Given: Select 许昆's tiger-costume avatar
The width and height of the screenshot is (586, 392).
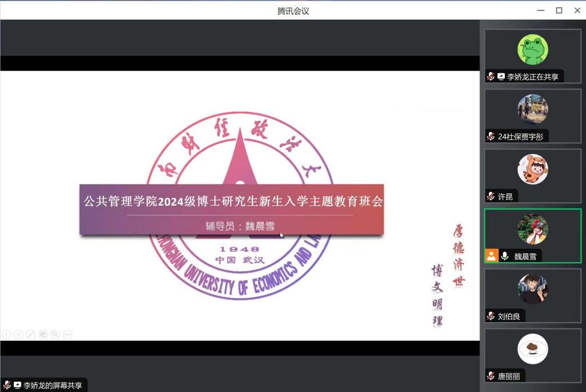Looking at the screenshot, I should coord(532,169).
